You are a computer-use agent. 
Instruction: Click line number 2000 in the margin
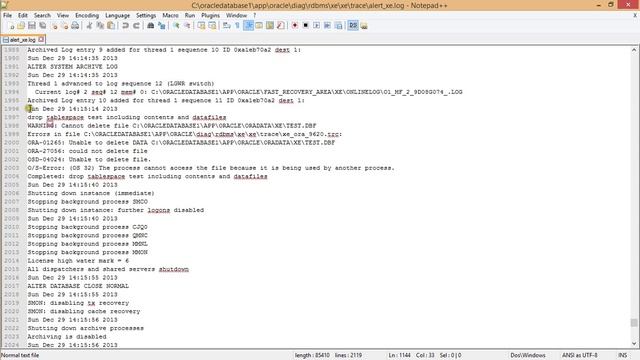click(x=12, y=142)
